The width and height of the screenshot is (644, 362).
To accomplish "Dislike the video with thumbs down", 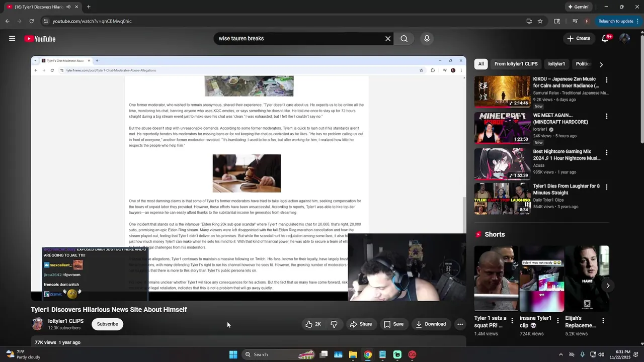I will pyautogui.click(x=334, y=324).
